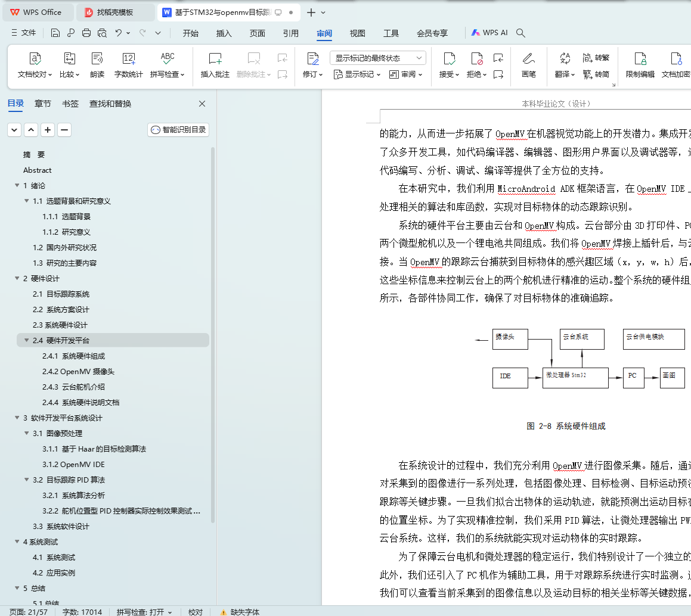Collapse 1.1 选题背景和研究意义 node

[x=26, y=201]
